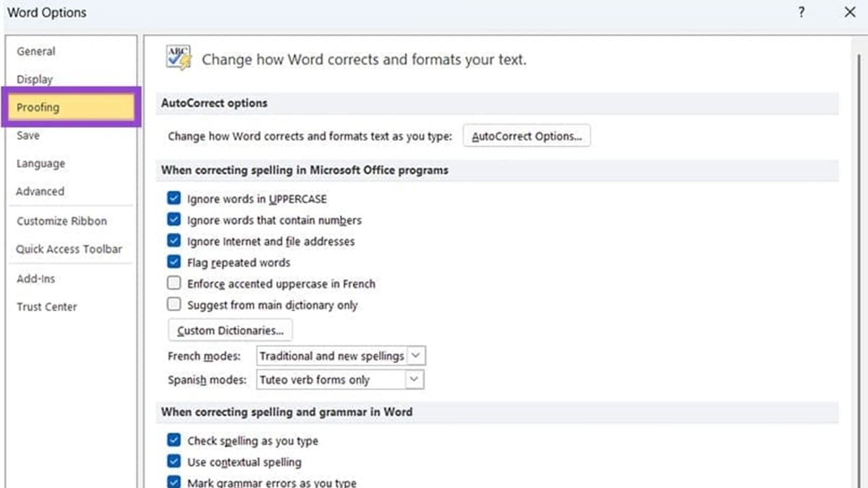The width and height of the screenshot is (868, 488).
Task: Switch to the Advanced settings category
Action: 40,192
